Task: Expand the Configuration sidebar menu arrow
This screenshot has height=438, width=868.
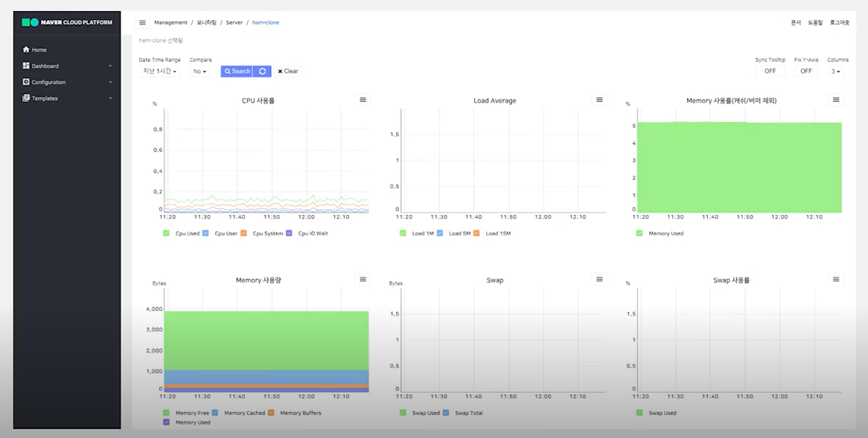Action: click(110, 82)
